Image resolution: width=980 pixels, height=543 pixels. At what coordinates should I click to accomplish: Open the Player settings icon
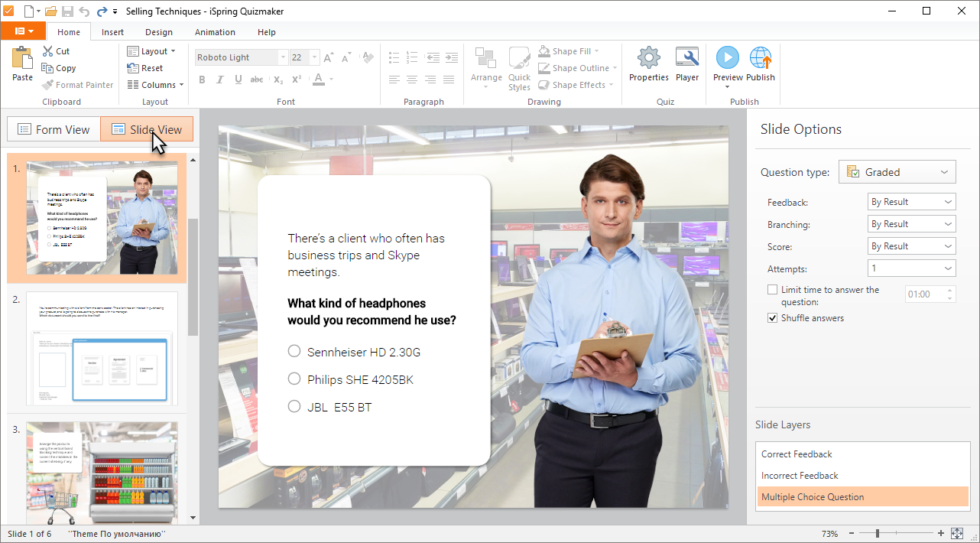[686, 58]
